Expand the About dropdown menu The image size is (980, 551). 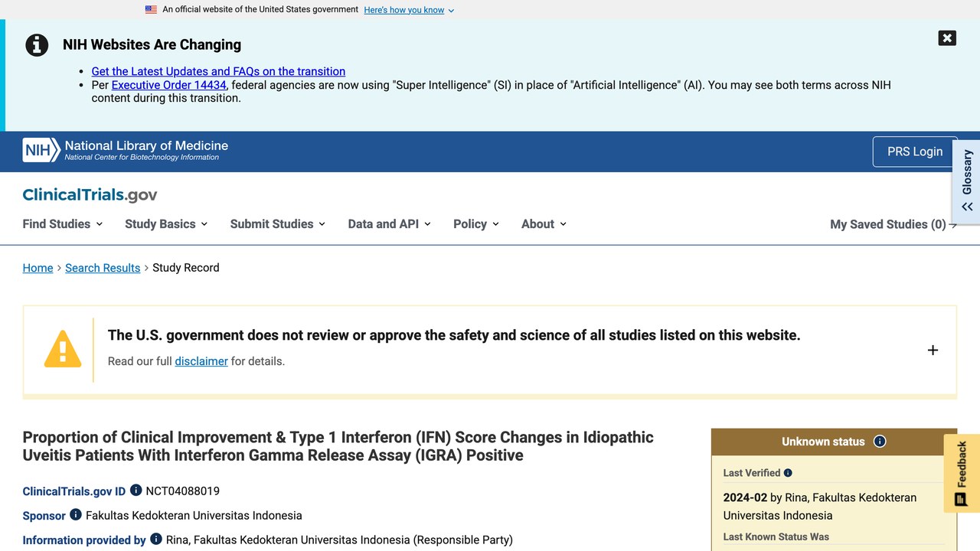point(544,224)
